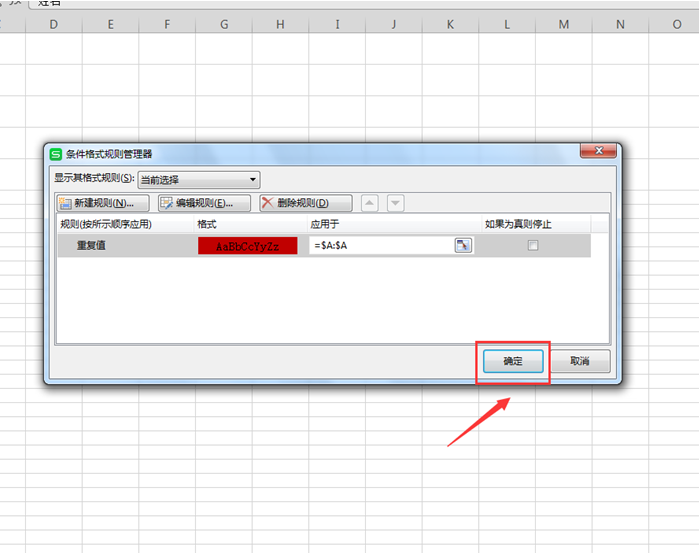Click 格式 column header in rules list

coord(251,224)
